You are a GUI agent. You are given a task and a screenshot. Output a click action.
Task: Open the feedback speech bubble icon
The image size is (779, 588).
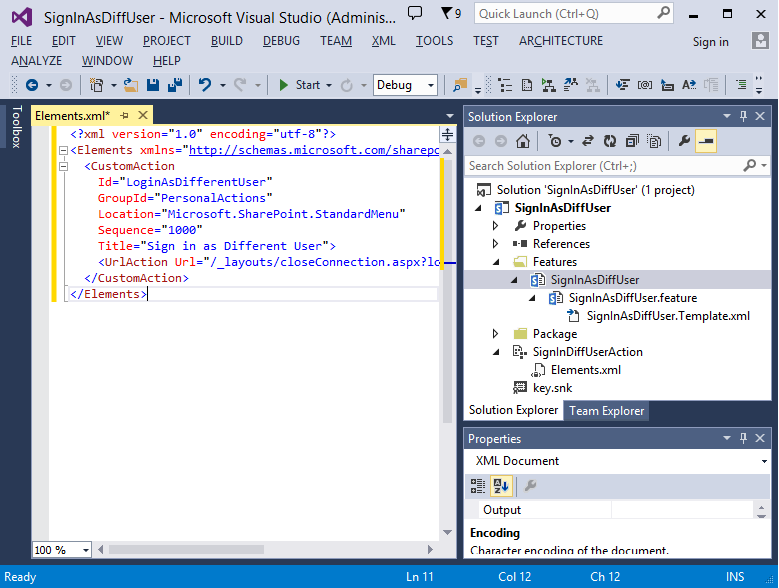[x=415, y=13]
